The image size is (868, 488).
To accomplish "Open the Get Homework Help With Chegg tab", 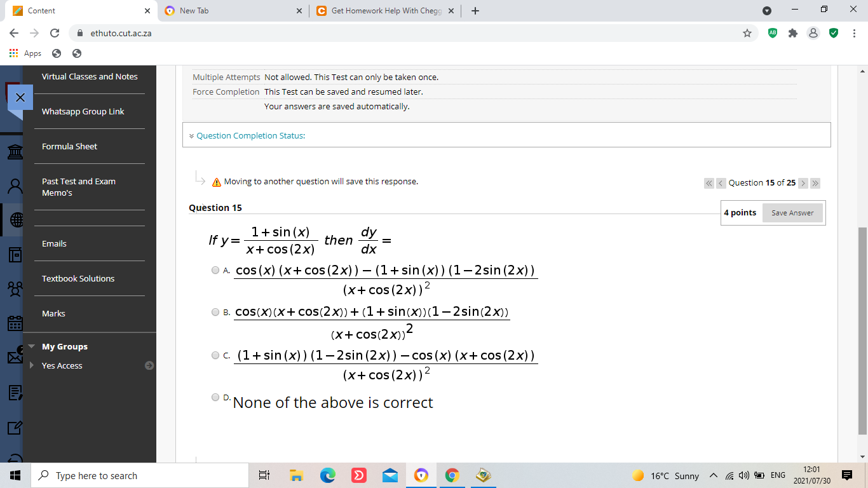I will 380,10.
